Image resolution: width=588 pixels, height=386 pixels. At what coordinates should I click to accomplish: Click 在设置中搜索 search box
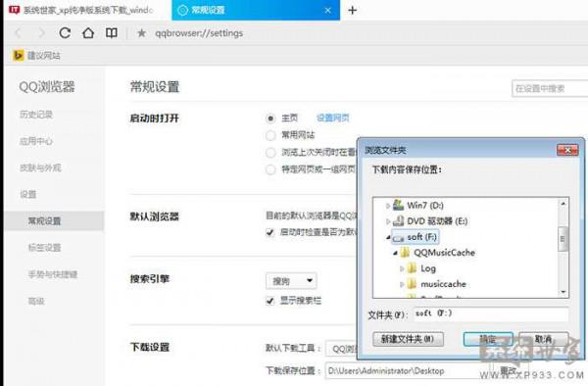(550, 89)
